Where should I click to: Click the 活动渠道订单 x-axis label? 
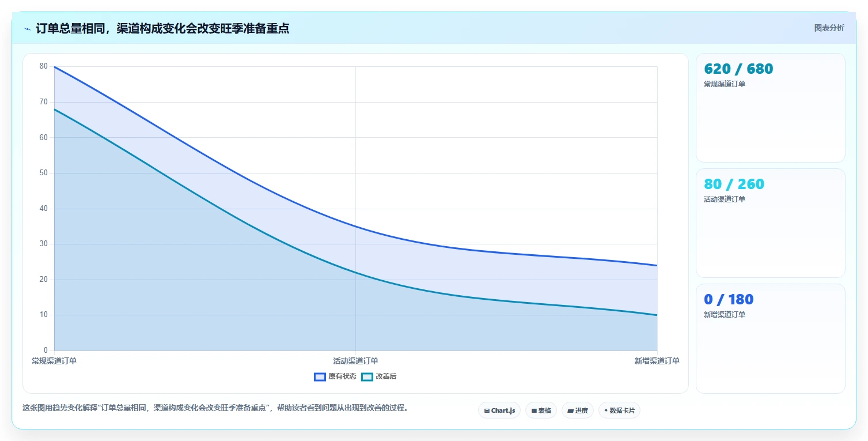(355, 361)
